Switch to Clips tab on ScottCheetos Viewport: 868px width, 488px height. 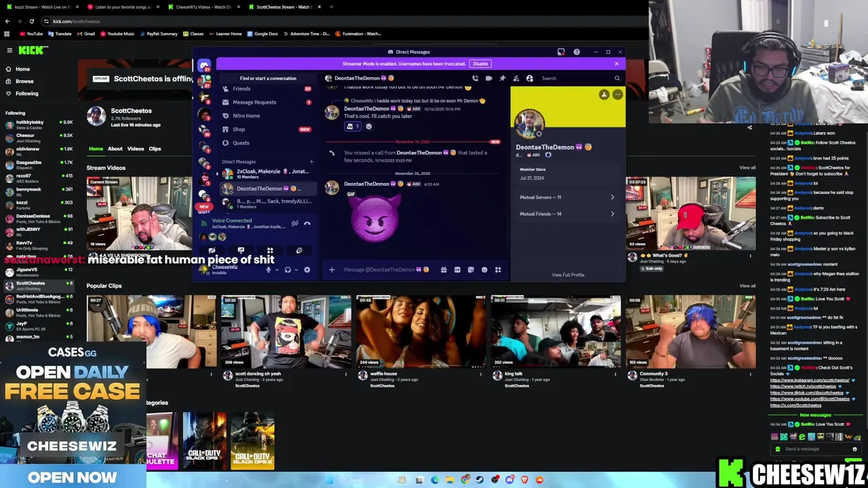(x=155, y=148)
